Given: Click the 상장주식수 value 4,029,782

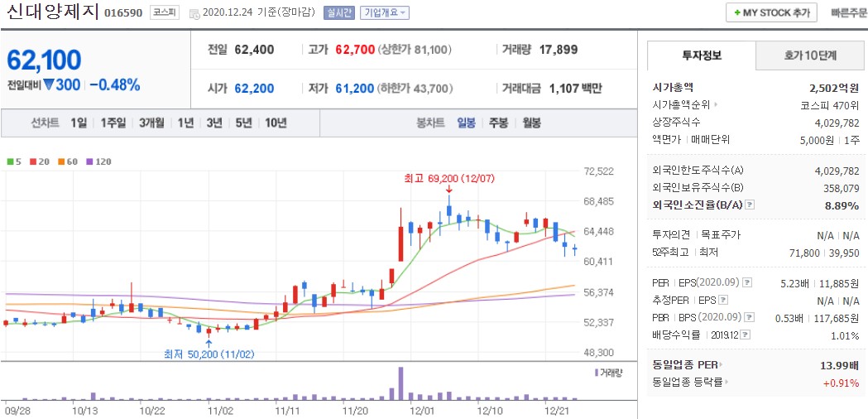Looking at the screenshot, I should 837,122.
